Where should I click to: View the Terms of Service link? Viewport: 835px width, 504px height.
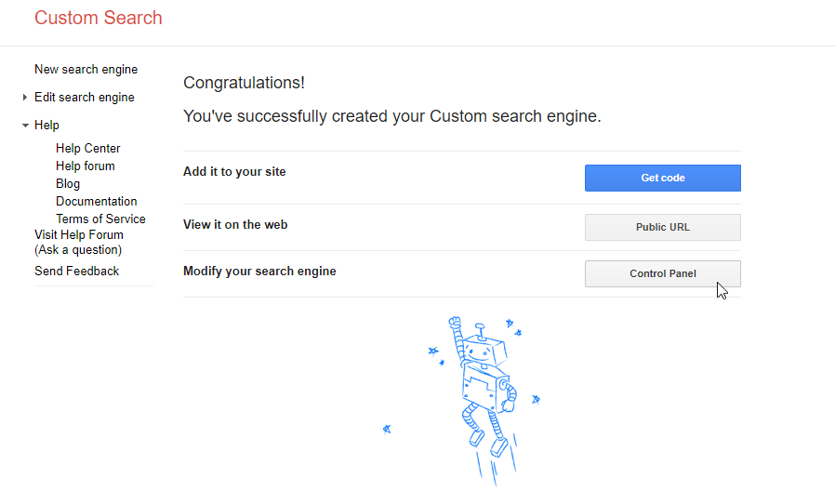pyautogui.click(x=100, y=219)
